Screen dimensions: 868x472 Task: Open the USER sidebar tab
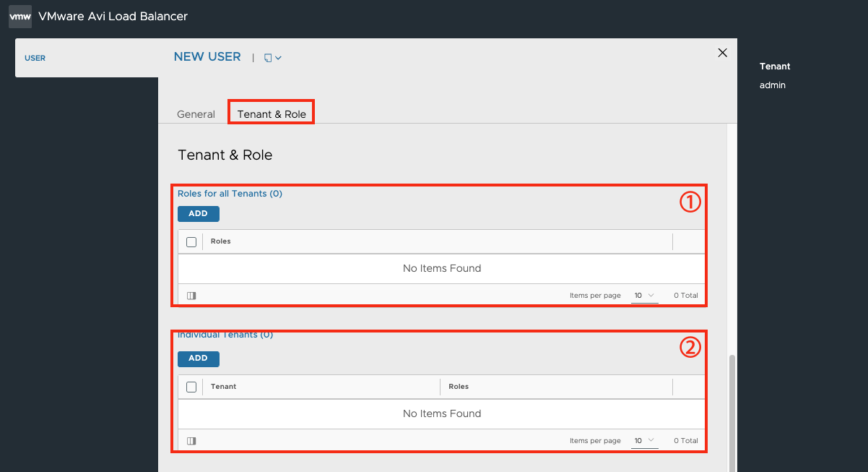point(35,58)
